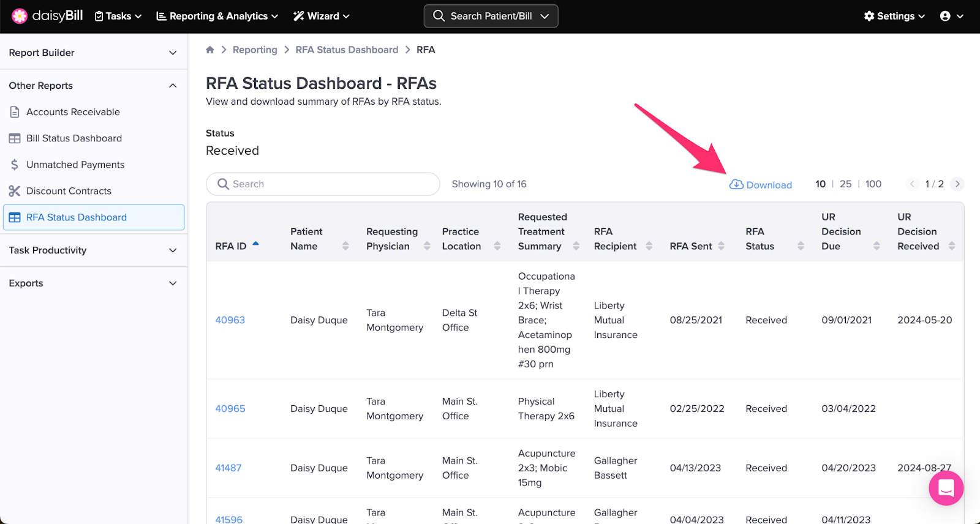This screenshot has width=980, height=524.
Task: Click the Download cloud icon
Action: point(736,184)
